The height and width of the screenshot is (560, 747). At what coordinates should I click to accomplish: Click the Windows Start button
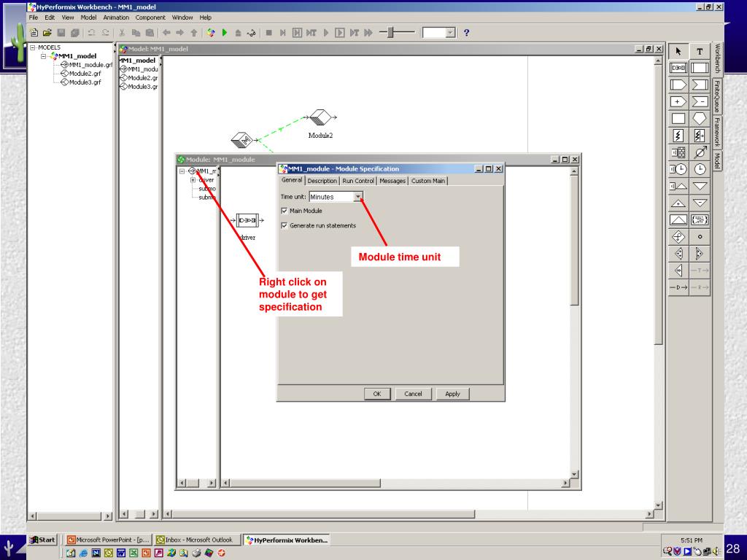[42, 540]
